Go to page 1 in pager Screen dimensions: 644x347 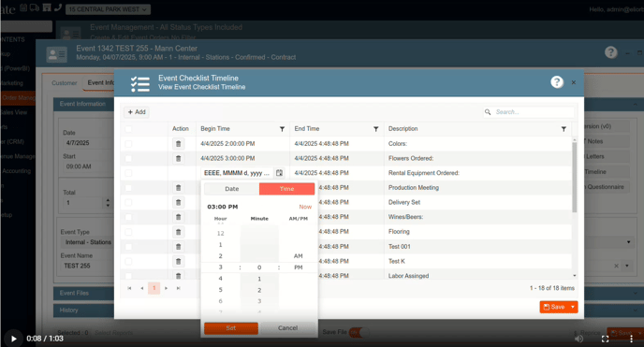pyautogui.click(x=154, y=288)
